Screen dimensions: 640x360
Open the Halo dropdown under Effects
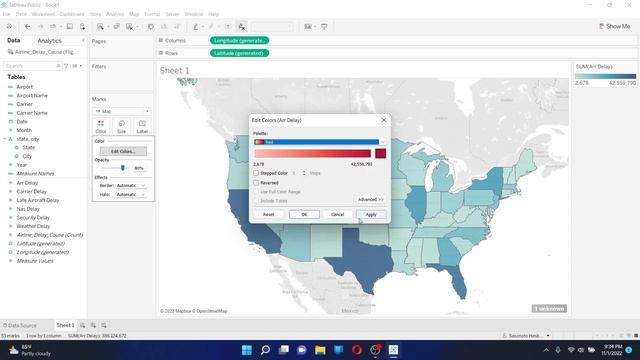click(x=131, y=195)
